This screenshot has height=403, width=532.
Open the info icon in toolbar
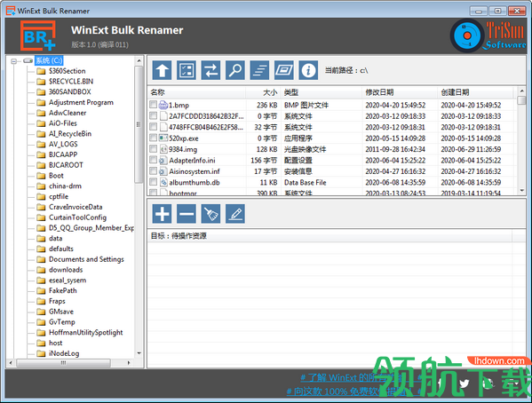(x=308, y=70)
